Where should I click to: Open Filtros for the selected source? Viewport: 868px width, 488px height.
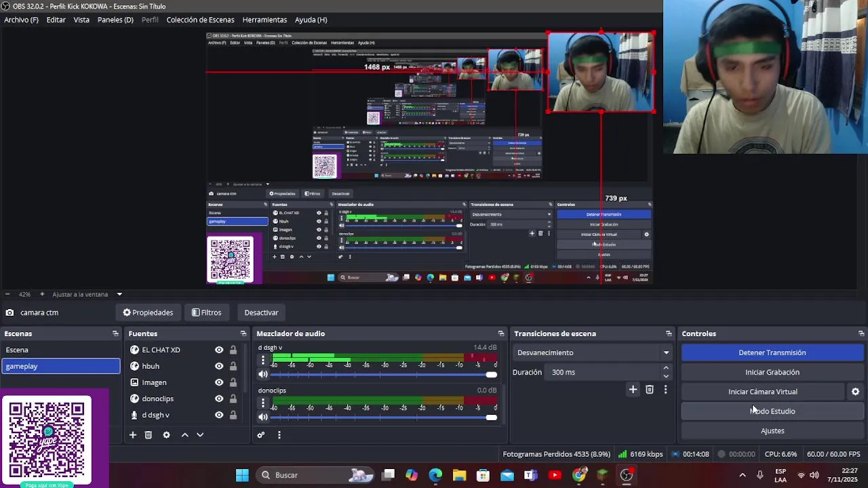point(206,312)
